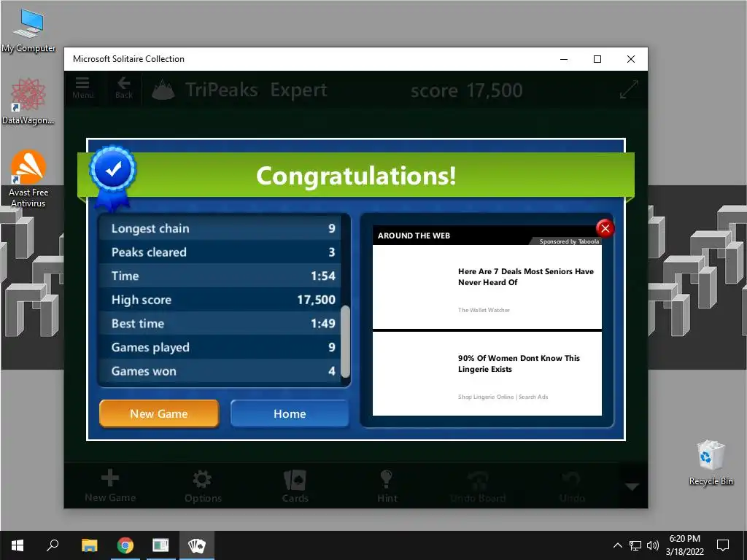Open the Windows Start menu

tap(18, 545)
